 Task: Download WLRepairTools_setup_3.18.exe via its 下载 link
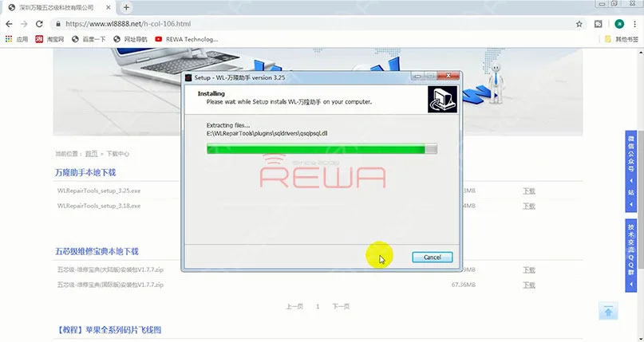point(529,206)
